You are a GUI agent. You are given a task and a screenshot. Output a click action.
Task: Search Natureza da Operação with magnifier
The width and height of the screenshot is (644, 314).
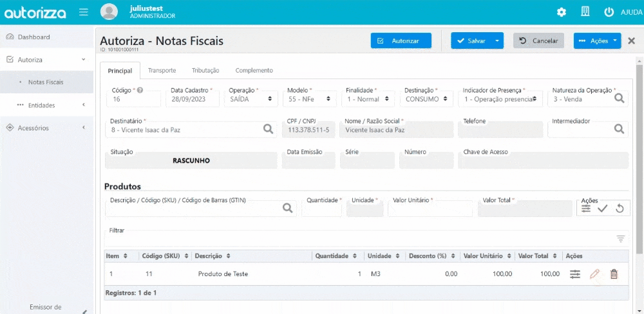pos(619,98)
